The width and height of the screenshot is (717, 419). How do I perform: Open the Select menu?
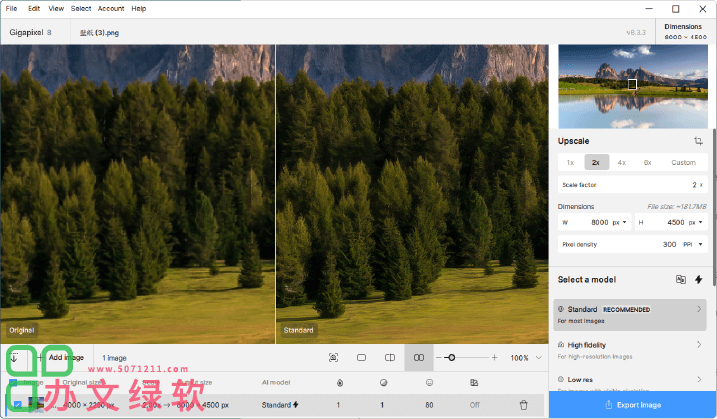[81, 8]
